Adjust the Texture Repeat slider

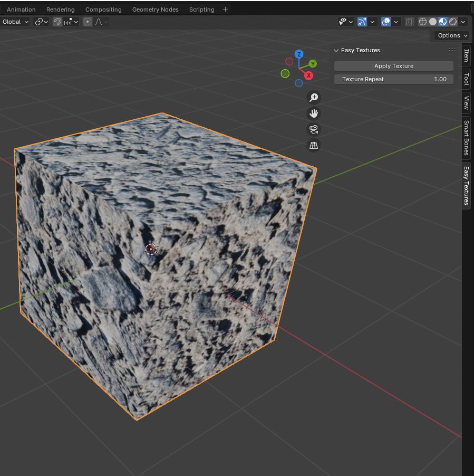[393, 79]
